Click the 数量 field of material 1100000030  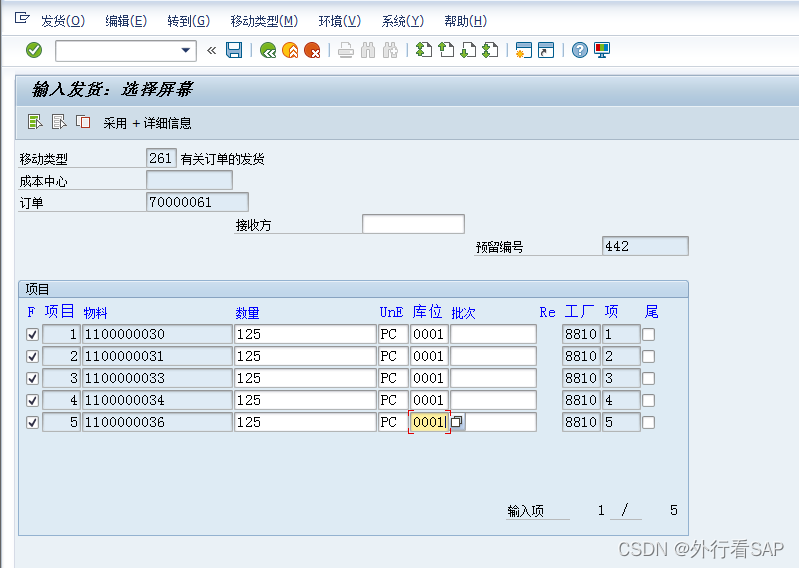click(305, 335)
